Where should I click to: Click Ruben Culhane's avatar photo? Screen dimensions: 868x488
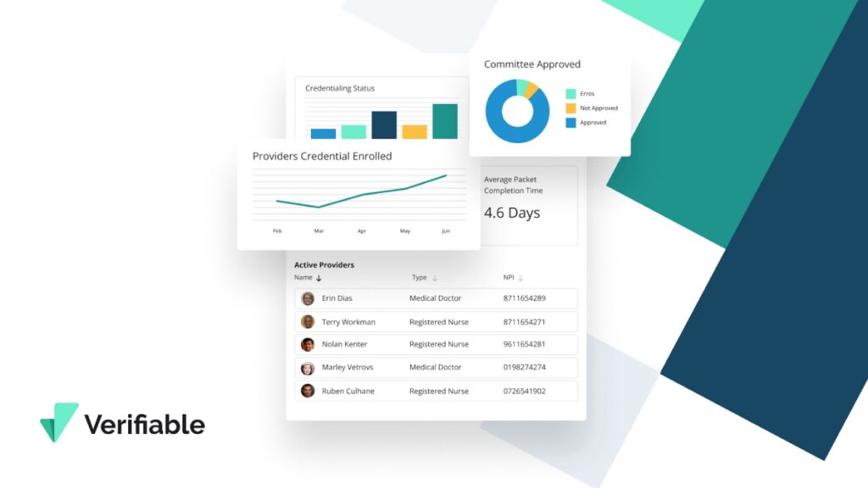pyautogui.click(x=308, y=391)
